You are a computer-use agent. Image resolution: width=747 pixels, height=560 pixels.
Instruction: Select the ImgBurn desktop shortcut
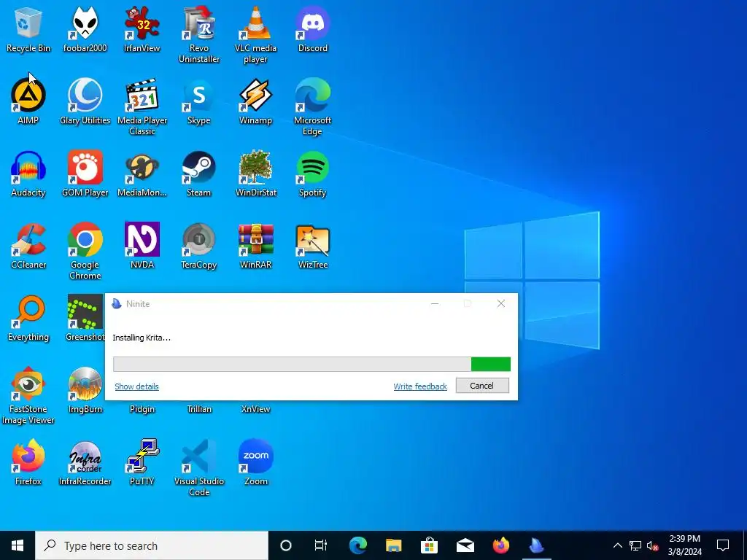pos(85,390)
